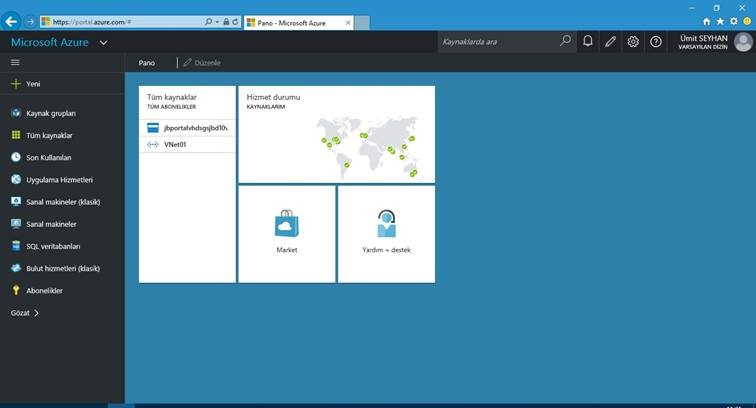Screen dimensions: 756x408
Task: Click Düzenle edit button
Action: pos(202,63)
